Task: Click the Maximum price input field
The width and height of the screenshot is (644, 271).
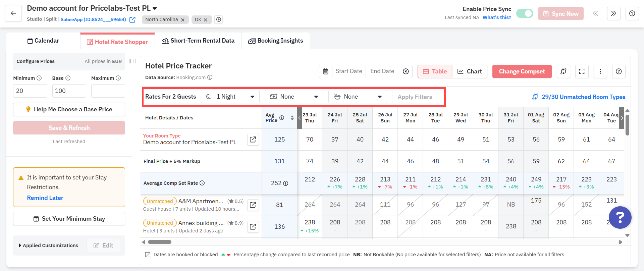Action: click(x=108, y=91)
